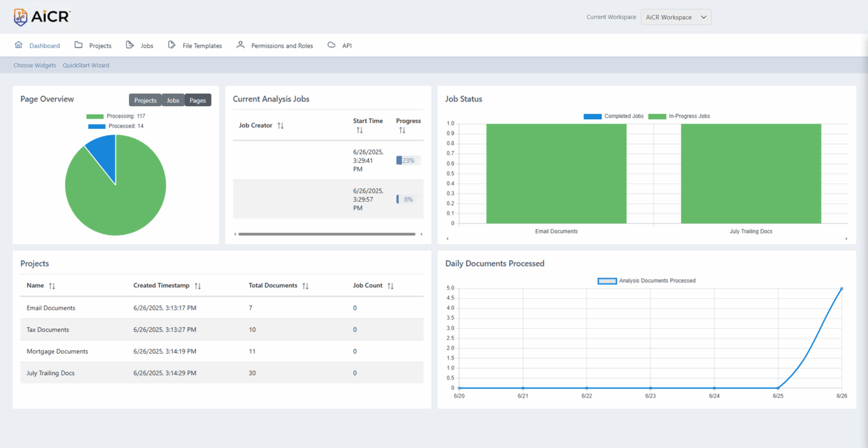This screenshot has width=868, height=448.
Task: Sort jobs by Job Creator arrows
Action: (x=280, y=125)
